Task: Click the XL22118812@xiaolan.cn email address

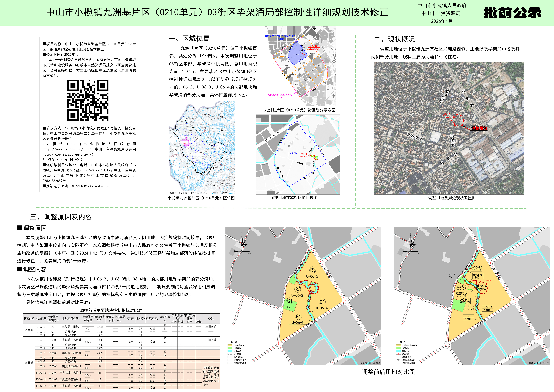Action: pos(90,186)
